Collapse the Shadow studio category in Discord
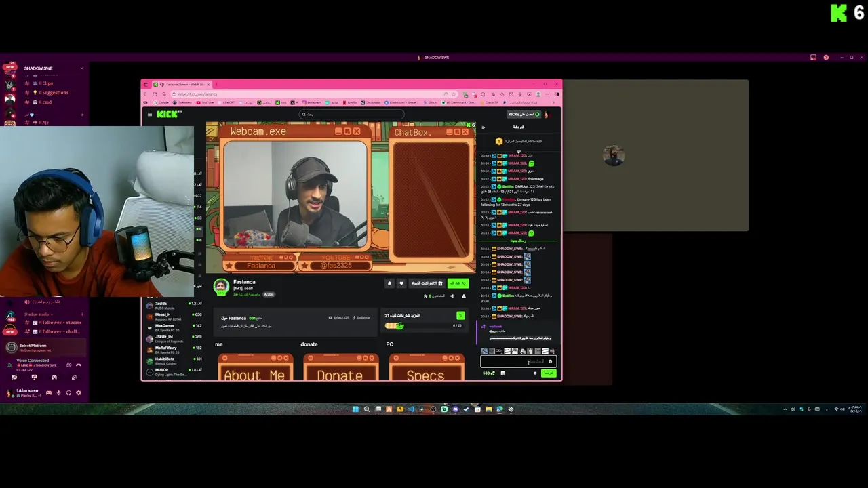This screenshot has width=868, height=488. (x=39, y=314)
